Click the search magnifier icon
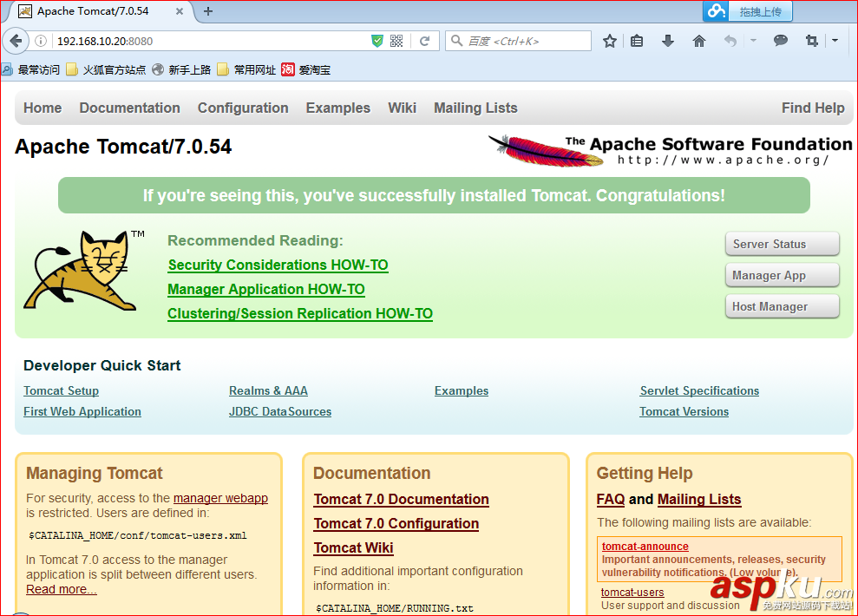The image size is (858, 616). point(457,41)
